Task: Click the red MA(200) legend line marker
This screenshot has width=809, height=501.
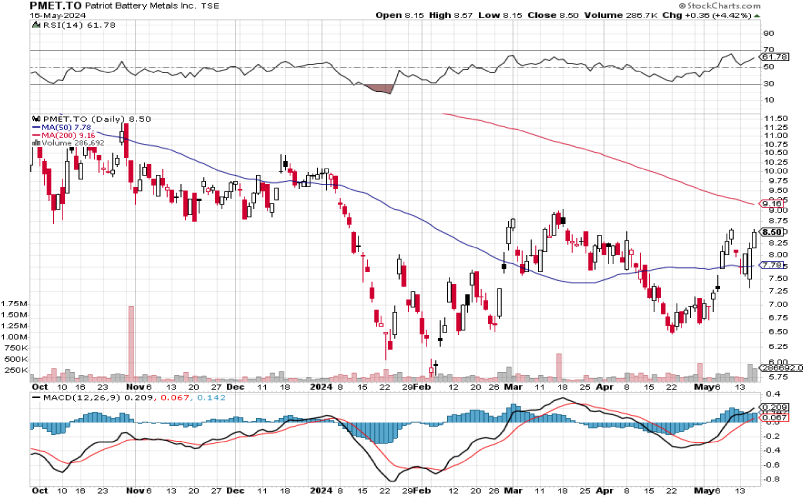Action: pyautogui.click(x=35, y=135)
